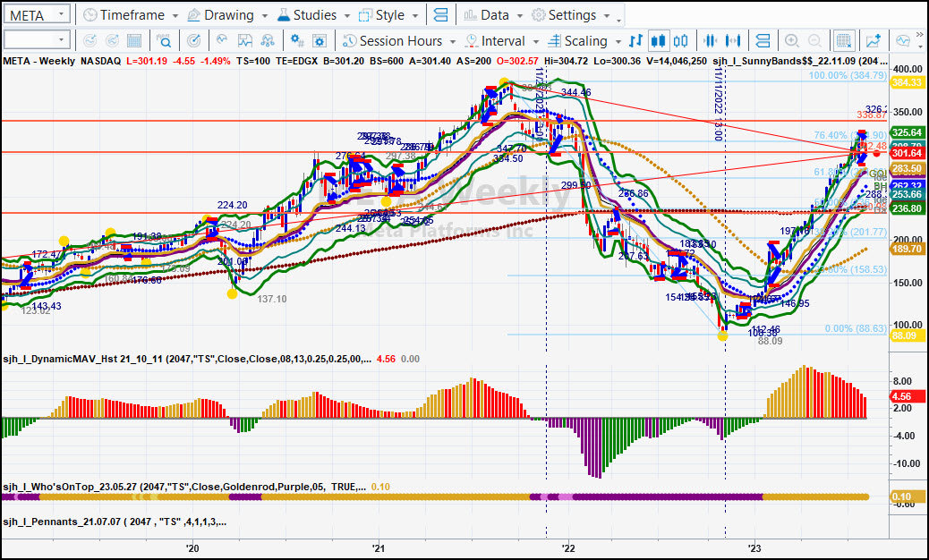The width and height of the screenshot is (929, 560).
Task: Open the chart layout stack icon beside Style
Action: pyautogui.click(x=441, y=15)
